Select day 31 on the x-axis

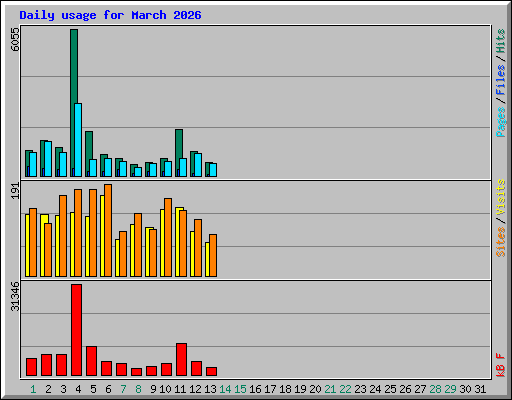[480, 389]
